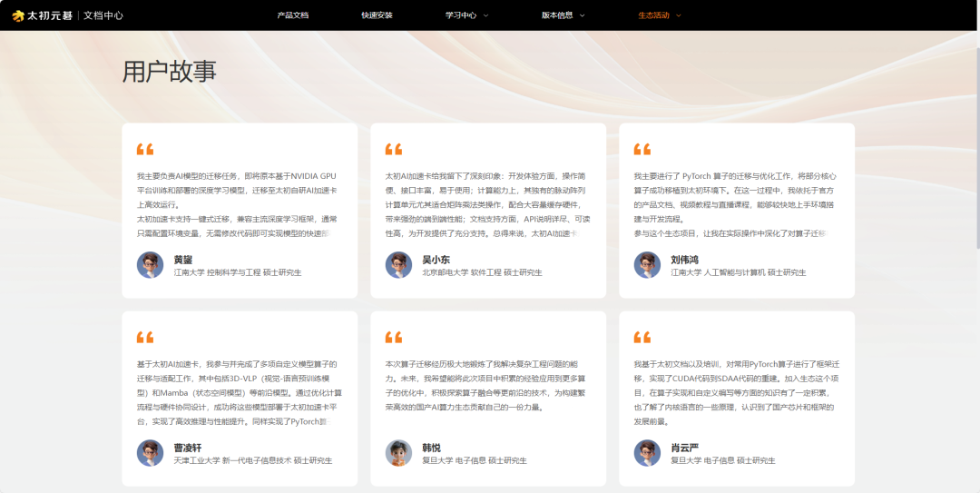Go to the 快速安装 page
Viewport: 980px width, 493px height.
(x=377, y=15)
